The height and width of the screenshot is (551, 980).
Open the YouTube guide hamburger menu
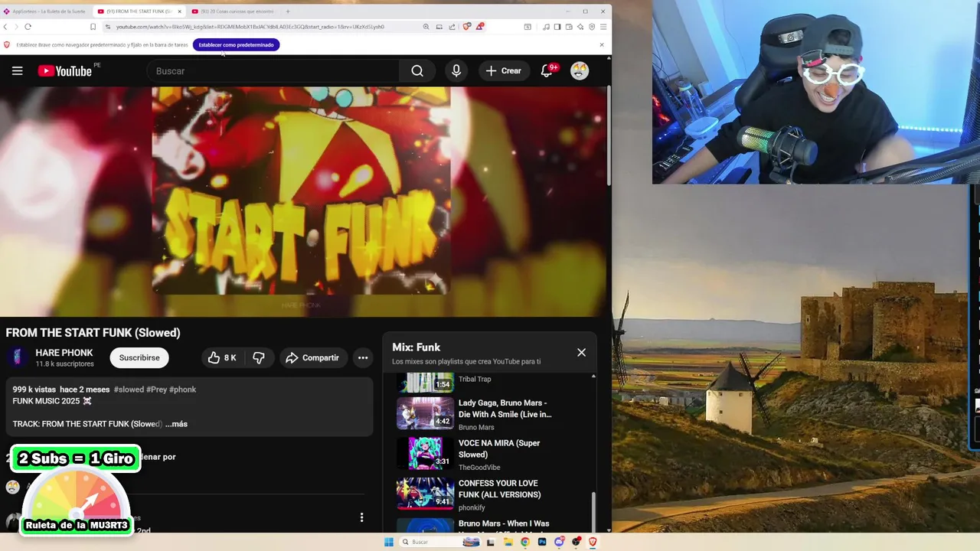click(17, 71)
